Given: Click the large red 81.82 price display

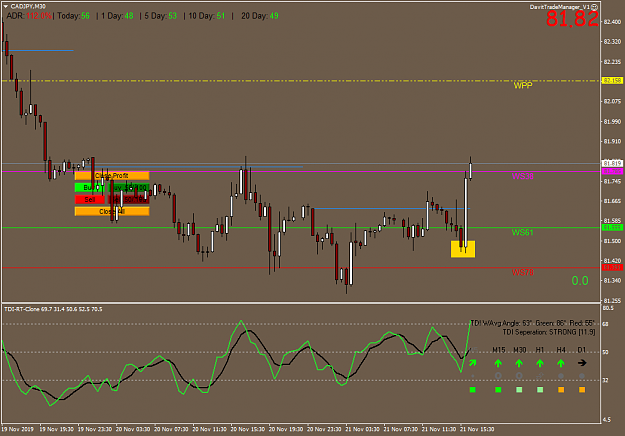Looking at the screenshot, I should (x=572, y=19).
